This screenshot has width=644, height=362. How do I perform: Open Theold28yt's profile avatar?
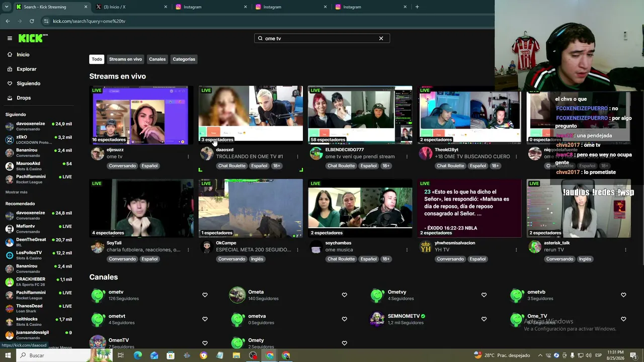[426, 153]
